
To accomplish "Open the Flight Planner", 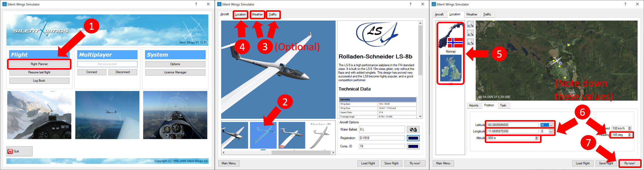I will pos(39,64).
